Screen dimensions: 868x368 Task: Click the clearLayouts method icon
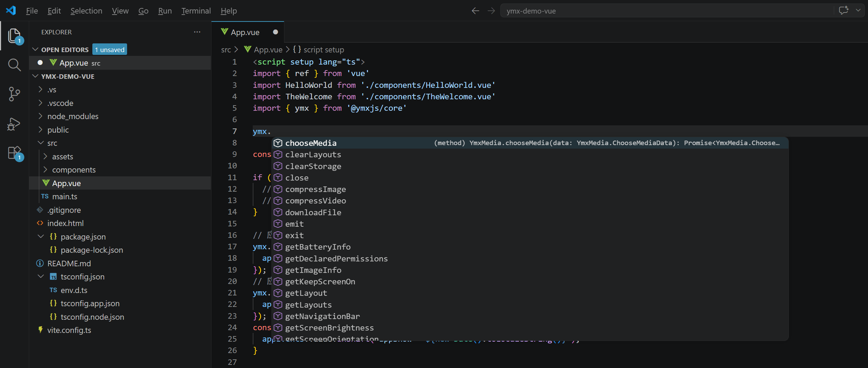click(x=278, y=154)
